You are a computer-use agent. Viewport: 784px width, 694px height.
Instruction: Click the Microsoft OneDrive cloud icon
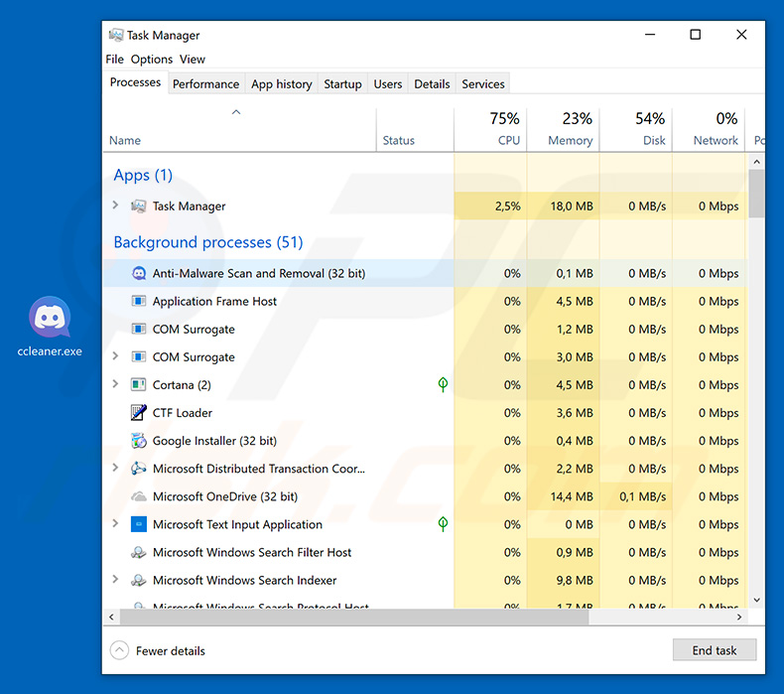(x=139, y=496)
